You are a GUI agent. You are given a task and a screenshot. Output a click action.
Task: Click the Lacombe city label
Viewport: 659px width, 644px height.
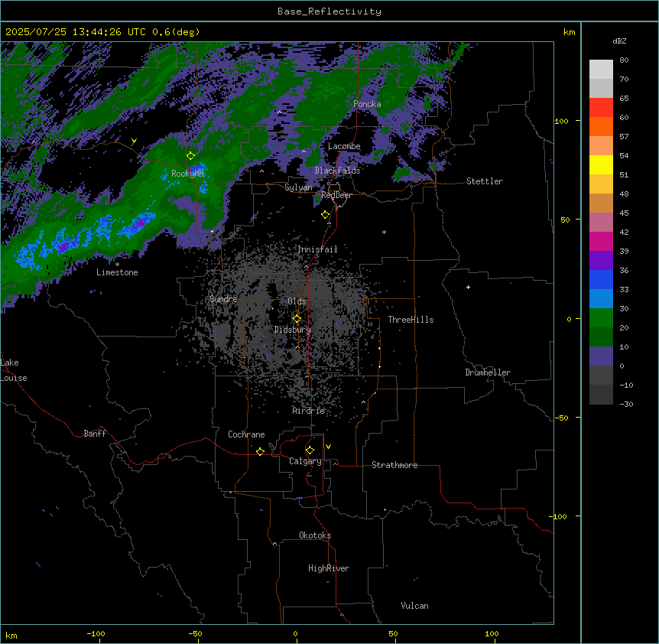[x=344, y=146]
